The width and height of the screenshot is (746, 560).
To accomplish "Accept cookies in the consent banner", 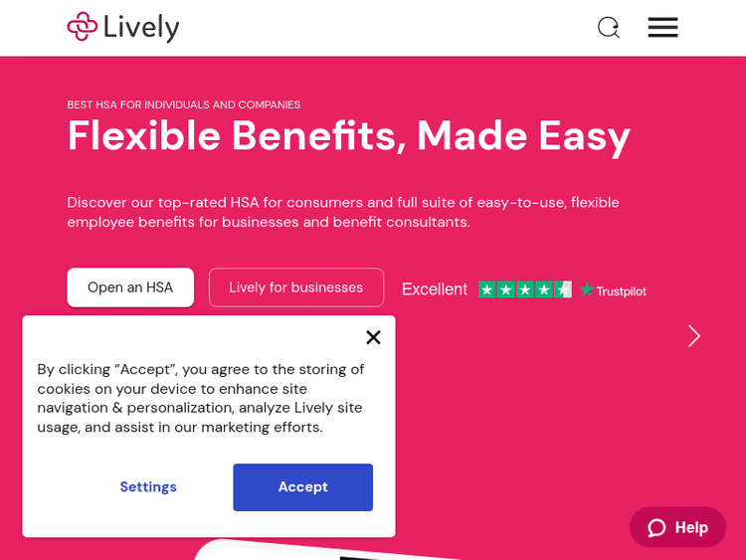I will (x=302, y=487).
